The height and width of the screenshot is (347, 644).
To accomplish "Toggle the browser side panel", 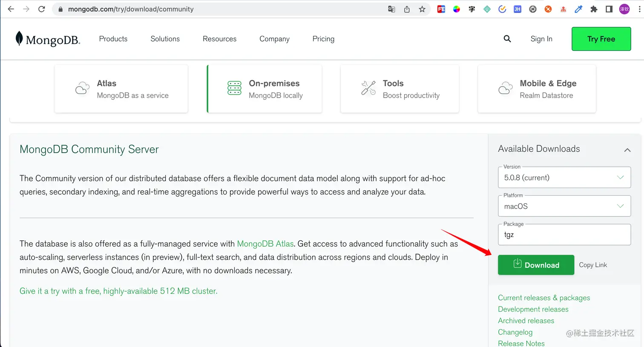I will pos(609,9).
